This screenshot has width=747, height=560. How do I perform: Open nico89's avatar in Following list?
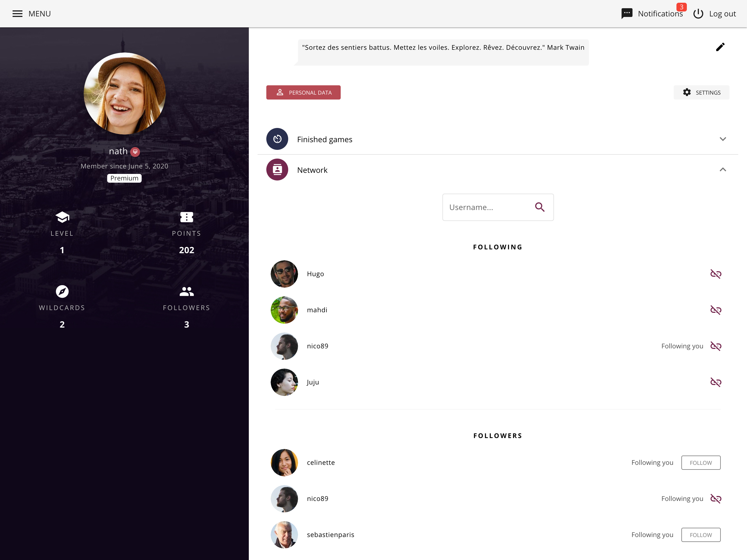pos(284,346)
